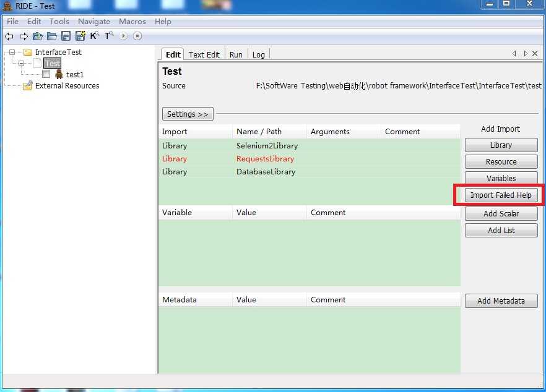Click the Go Back arrow icon
546x392 pixels.
click(x=9, y=36)
